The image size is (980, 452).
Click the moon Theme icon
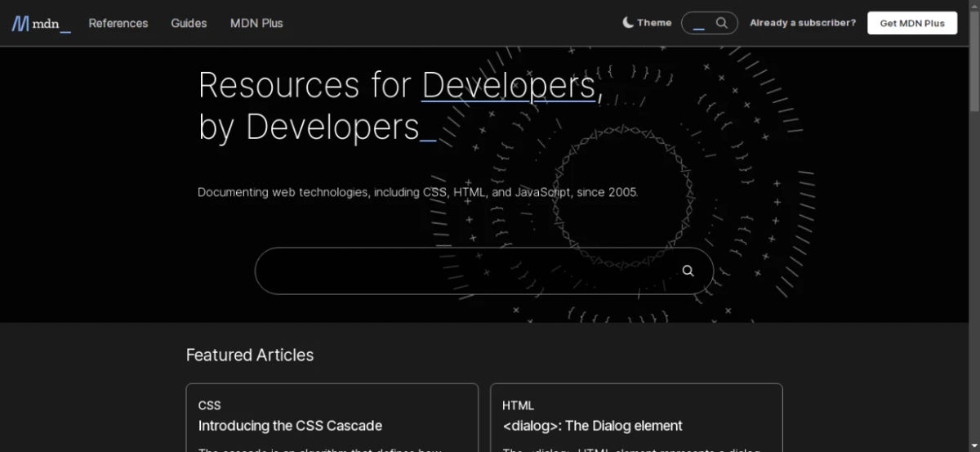[x=628, y=23]
